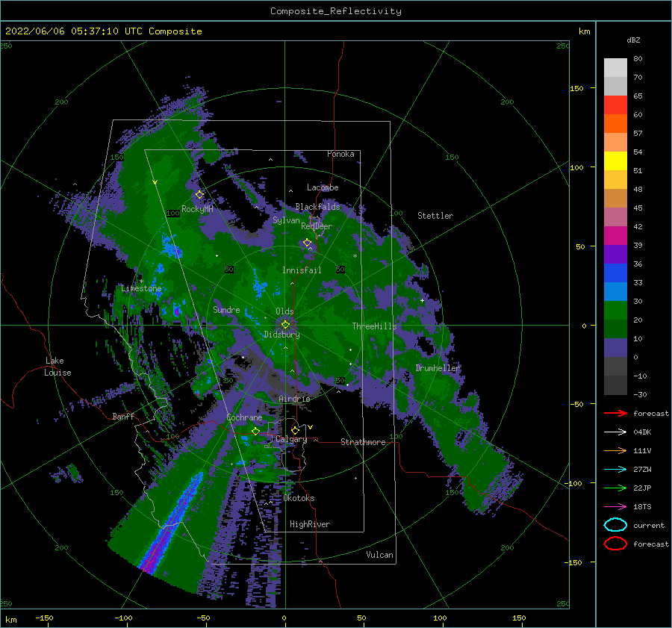
Task: Click the magenta 18TS arrow icon
Action: point(615,507)
